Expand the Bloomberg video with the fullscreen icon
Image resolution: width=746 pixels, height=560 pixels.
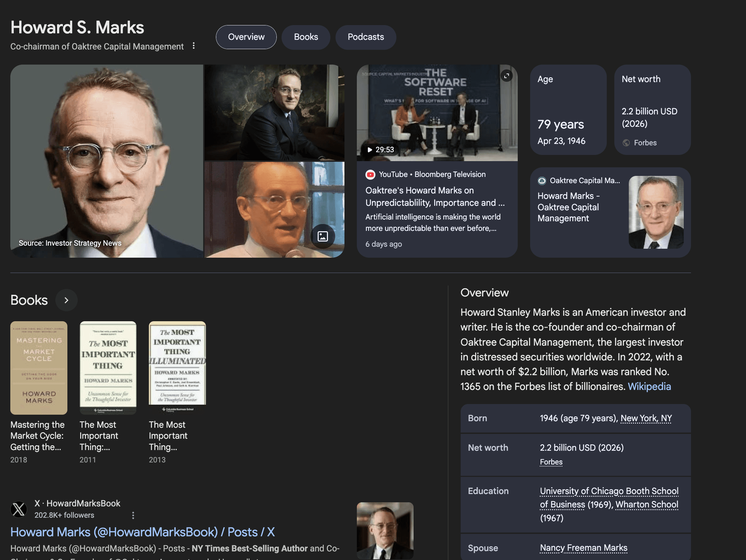click(x=506, y=76)
